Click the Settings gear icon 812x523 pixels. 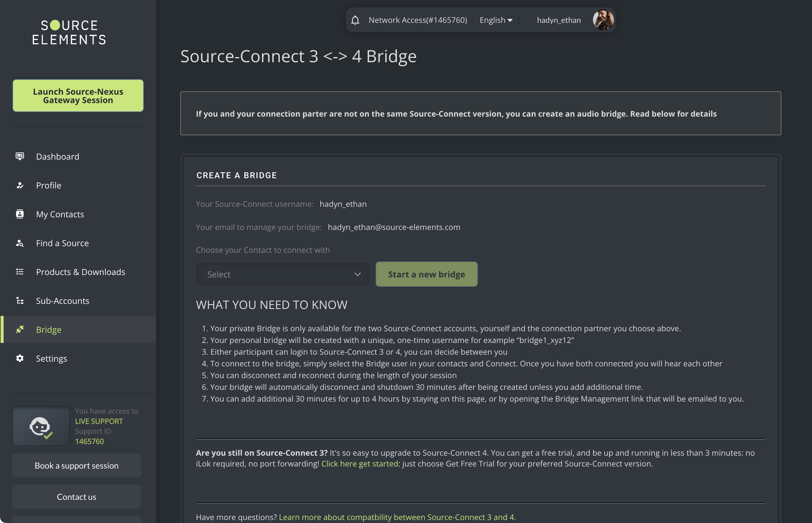click(20, 358)
